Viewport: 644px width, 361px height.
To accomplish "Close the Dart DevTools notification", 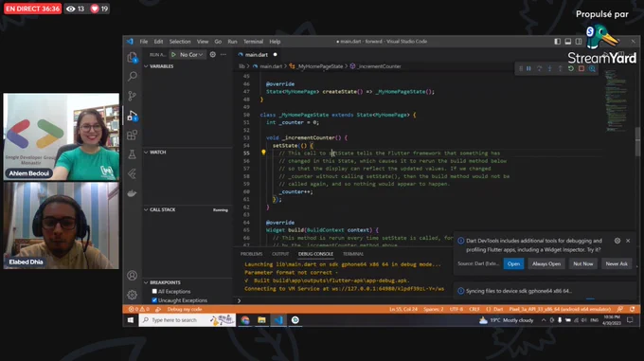I will 628,241.
